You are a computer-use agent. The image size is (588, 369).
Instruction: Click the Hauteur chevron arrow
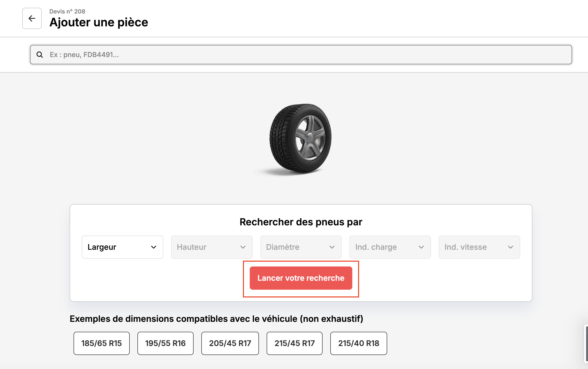coord(243,247)
